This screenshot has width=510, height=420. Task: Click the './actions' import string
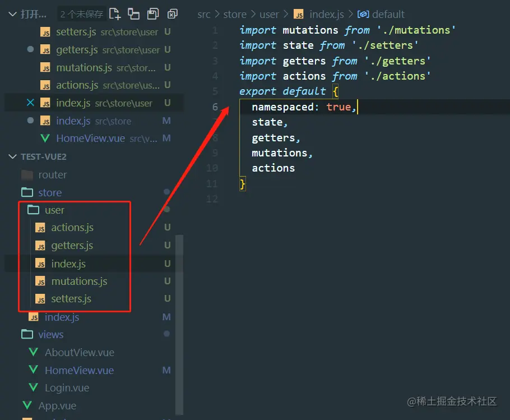click(397, 76)
